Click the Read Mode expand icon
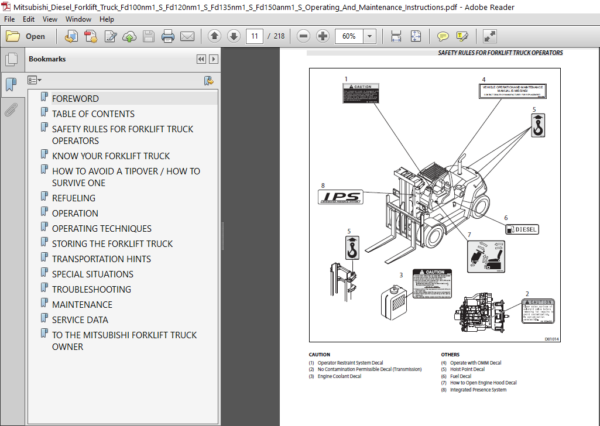Viewport: 600px width, 426px height. [x=489, y=36]
